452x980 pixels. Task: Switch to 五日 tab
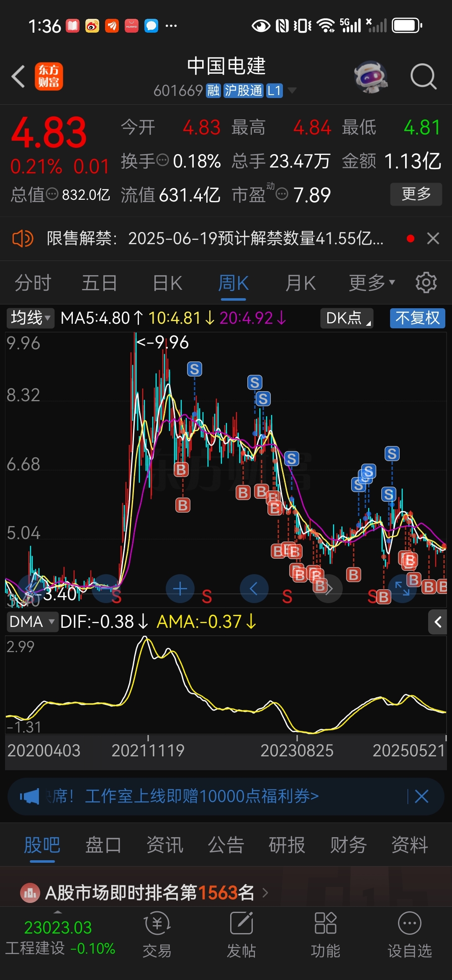[100, 283]
